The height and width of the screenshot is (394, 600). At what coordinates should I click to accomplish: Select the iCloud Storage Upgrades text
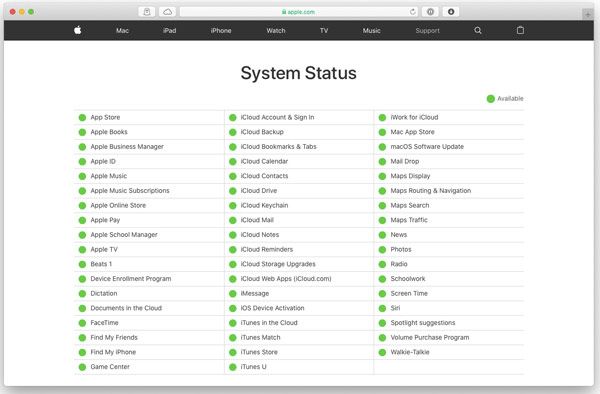[x=278, y=264]
